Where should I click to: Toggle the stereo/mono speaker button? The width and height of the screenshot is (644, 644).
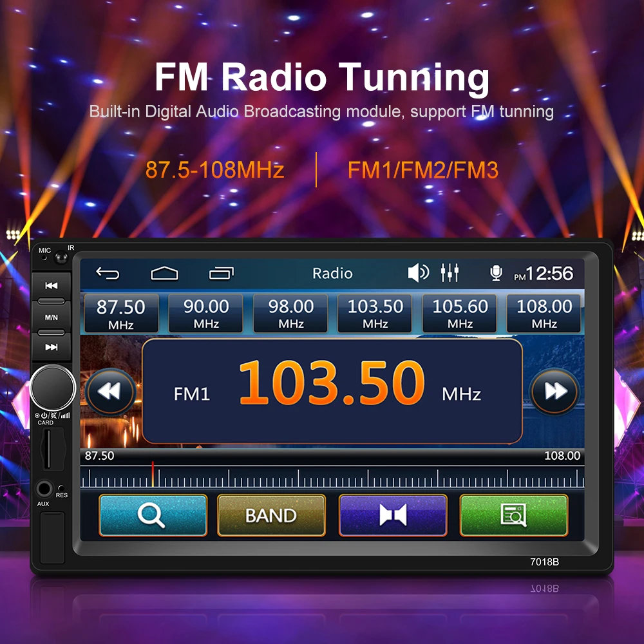(393, 515)
